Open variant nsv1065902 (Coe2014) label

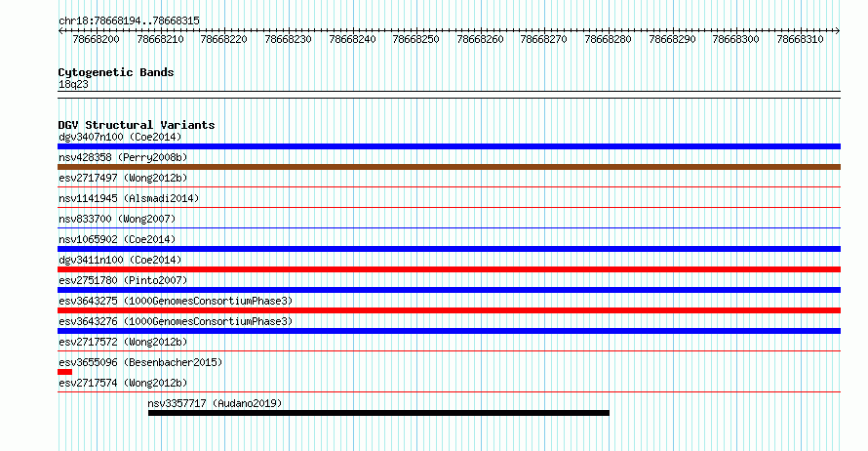[x=117, y=239]
